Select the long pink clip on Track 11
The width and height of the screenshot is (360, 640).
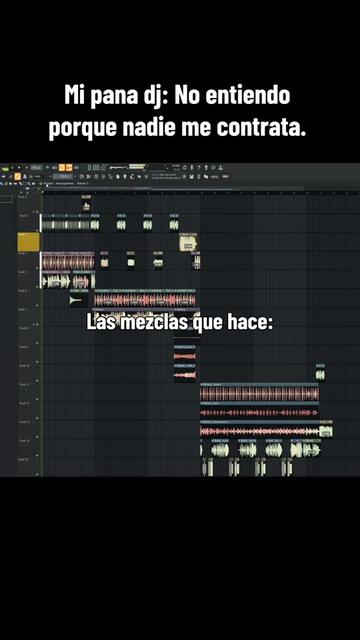click(259, 392)
